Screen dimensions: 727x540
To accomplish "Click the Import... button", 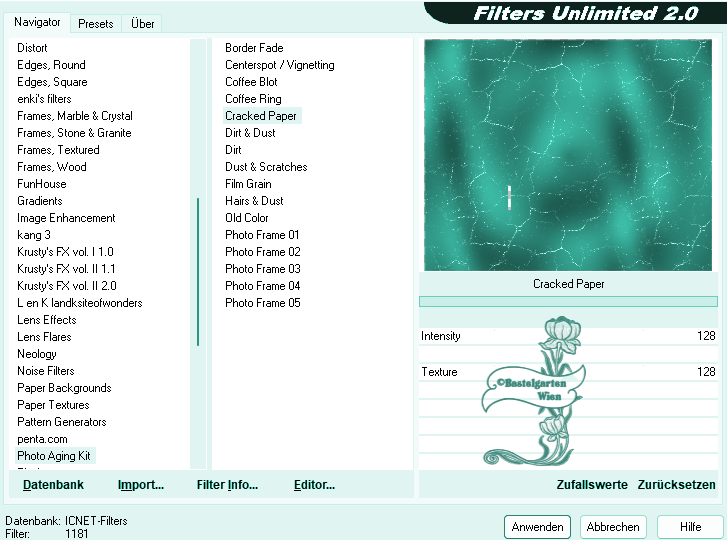I will [141, 485].
